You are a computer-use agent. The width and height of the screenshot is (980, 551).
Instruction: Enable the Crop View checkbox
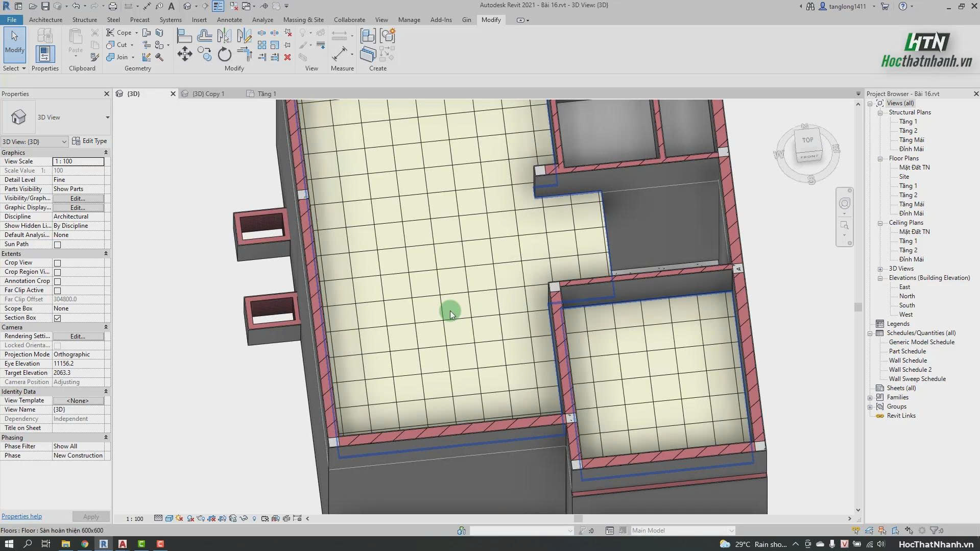pos(57,263)
